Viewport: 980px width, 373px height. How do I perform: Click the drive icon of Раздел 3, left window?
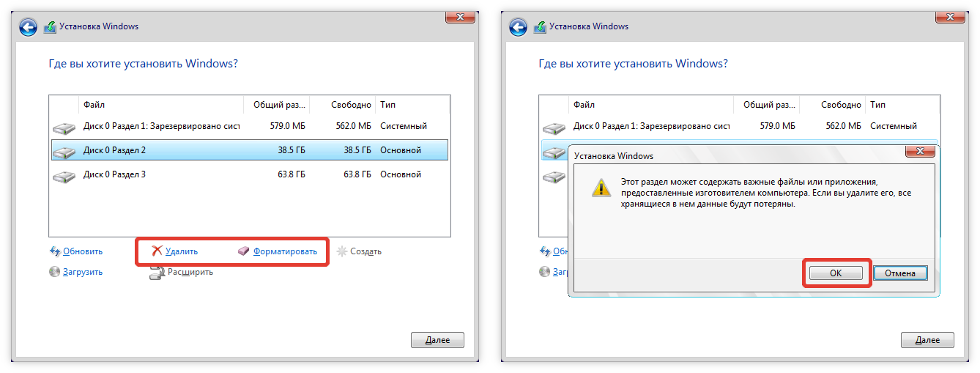pyautogui.click(x=64, y=177)
